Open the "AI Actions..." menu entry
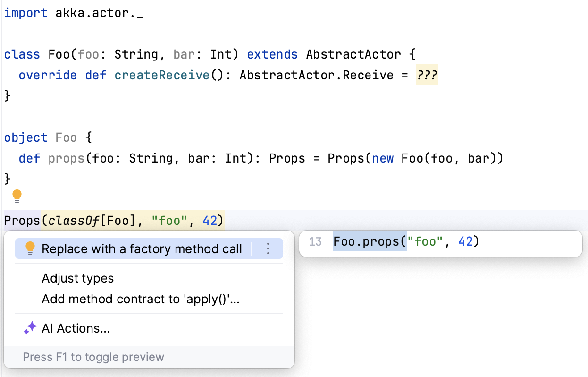588x377 pixels. pyautogui.click(x=76, y=328)
